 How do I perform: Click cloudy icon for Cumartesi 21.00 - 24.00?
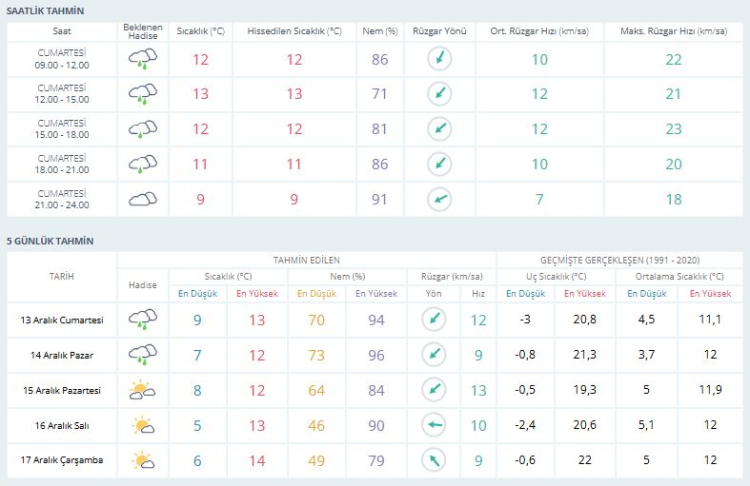coord(142,199)
